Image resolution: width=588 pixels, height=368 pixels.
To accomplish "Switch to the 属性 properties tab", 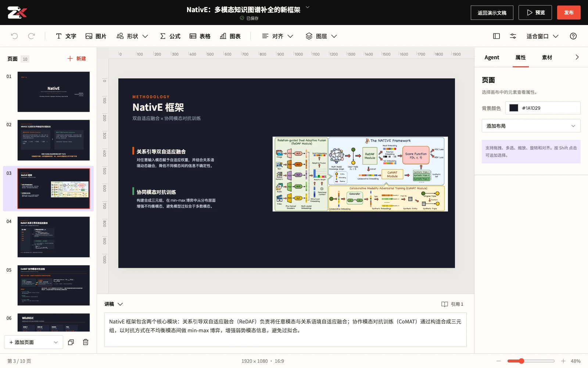I will [x=520, y=57].
